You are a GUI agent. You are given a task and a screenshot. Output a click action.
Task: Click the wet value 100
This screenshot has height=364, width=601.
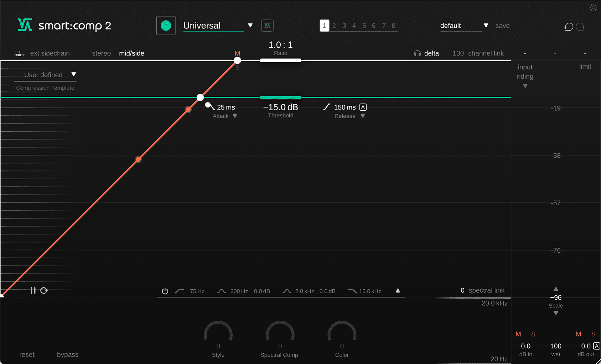(x=556, y=346)
